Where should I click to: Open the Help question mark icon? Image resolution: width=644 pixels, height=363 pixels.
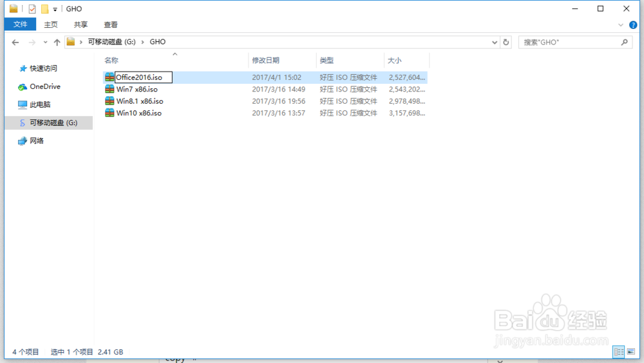[633, 25]
